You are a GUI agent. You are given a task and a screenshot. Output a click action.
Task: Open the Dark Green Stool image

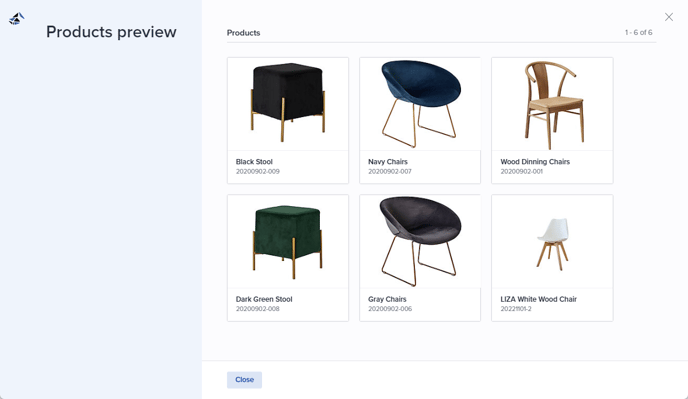point(288,241)
